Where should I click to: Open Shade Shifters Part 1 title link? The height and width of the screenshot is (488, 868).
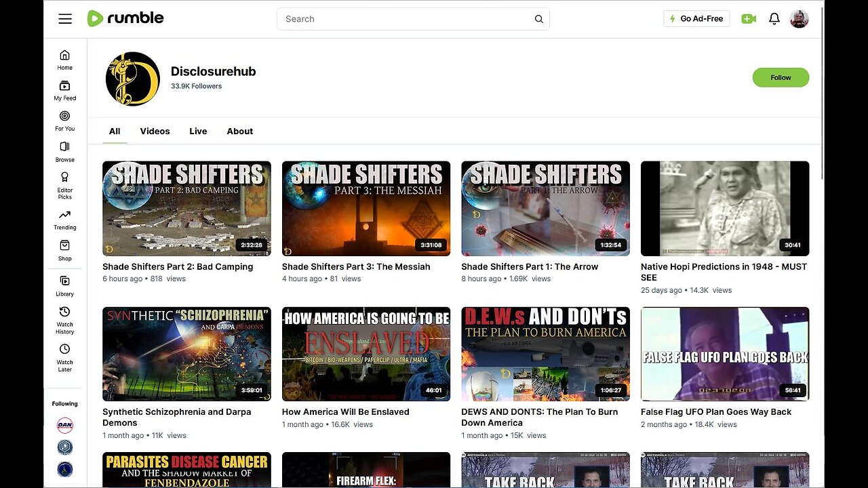[530, 267]
